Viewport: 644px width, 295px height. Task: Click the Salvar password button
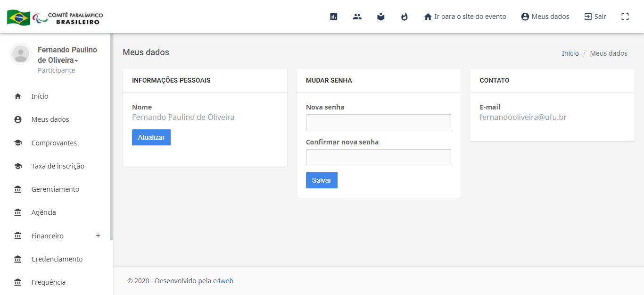(322, 180)
